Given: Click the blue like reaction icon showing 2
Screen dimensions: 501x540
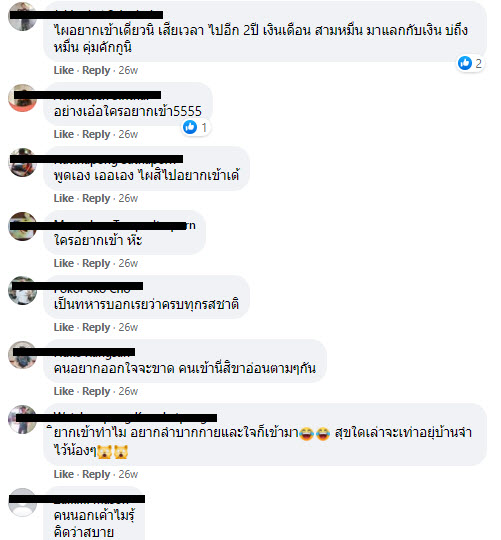Looking at the screenshot, I should pos(465,63).
